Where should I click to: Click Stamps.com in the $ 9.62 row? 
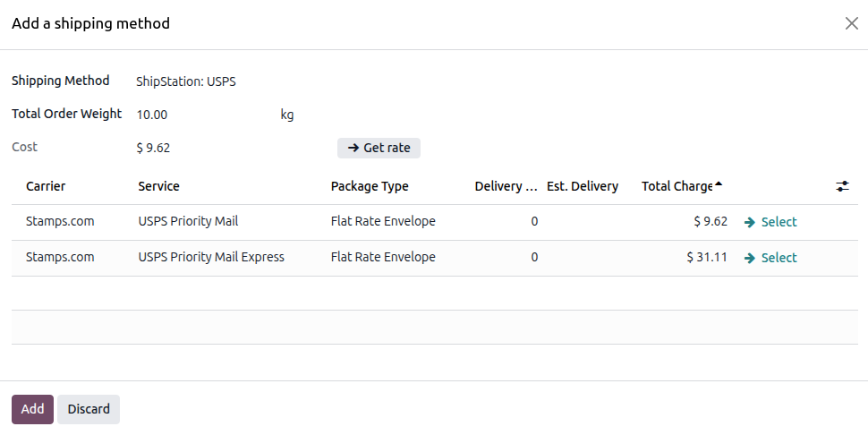coord(60,221)
